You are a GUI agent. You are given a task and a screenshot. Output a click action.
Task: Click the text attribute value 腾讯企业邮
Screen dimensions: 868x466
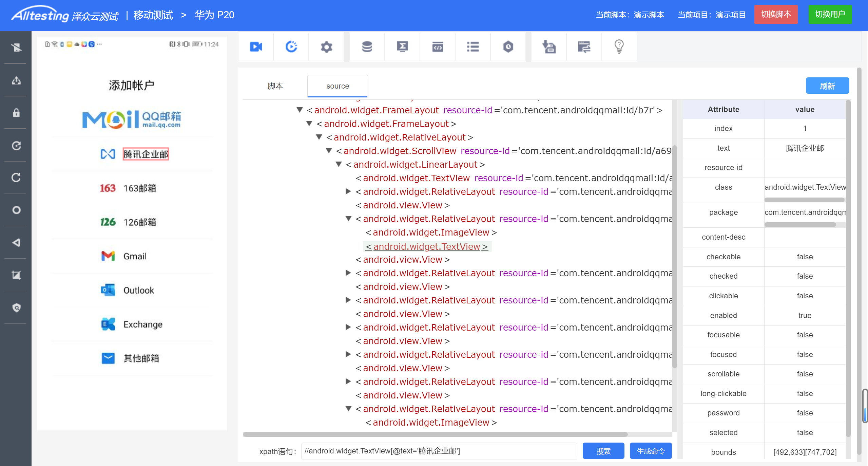[x=805, y=148]
